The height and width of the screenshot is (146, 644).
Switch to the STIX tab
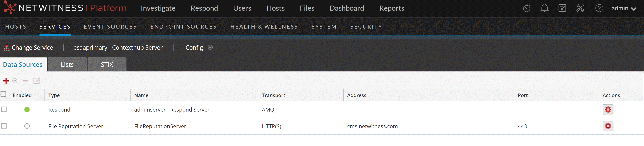pyautogui.click(x=107, y=65)
